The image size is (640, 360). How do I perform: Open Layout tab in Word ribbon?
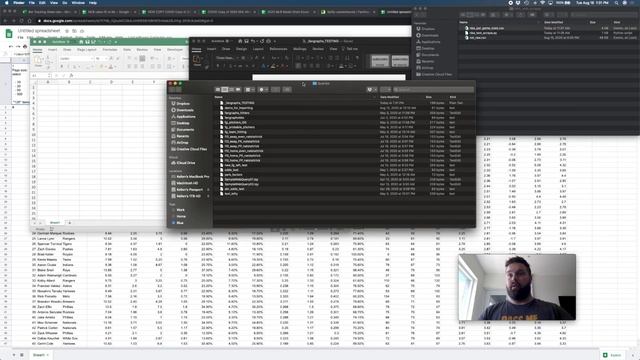258,49
